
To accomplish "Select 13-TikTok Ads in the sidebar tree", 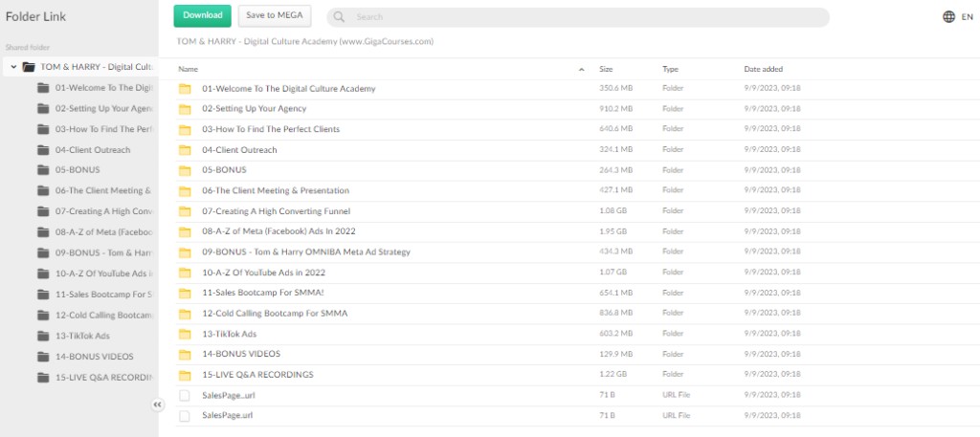I will click(x=82, y=336).
